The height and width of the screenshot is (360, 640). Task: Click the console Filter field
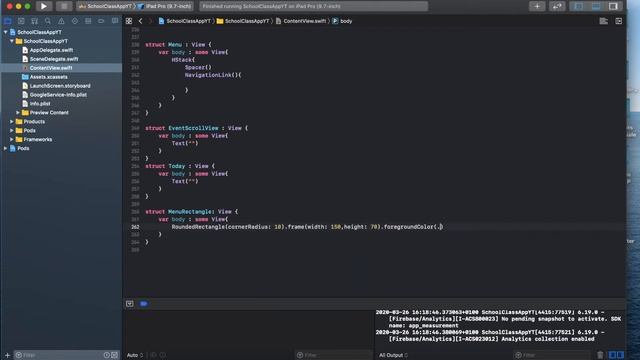click(x=552, y=355)
